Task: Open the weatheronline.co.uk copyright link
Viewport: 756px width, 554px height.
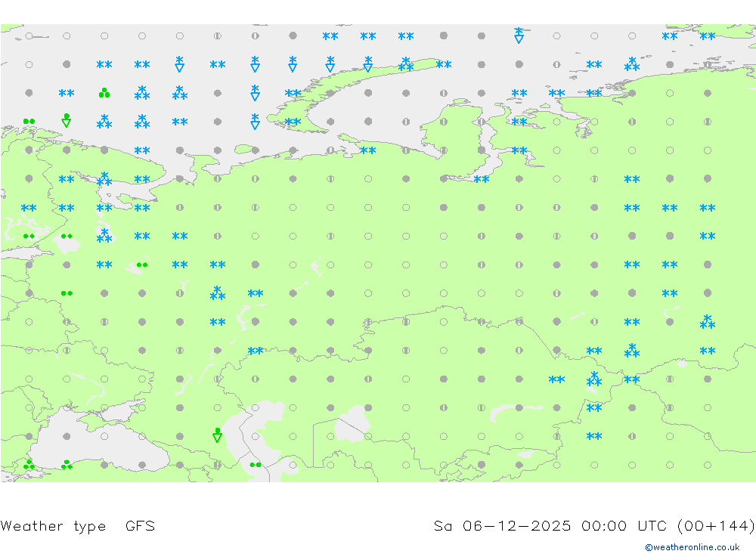Action: pyautogui.click(x=692, y=547)
